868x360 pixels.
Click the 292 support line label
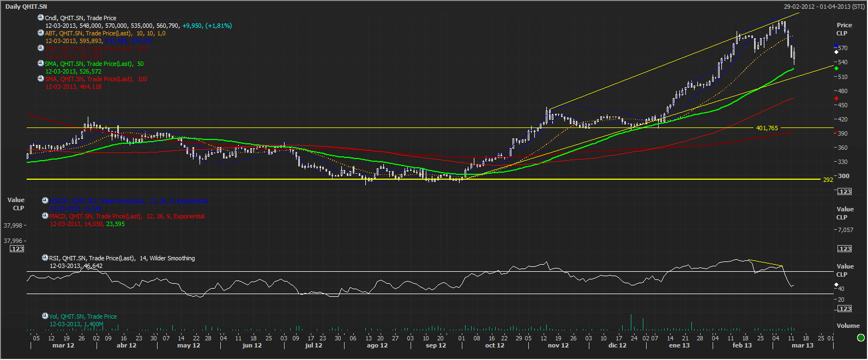[828, 180]
